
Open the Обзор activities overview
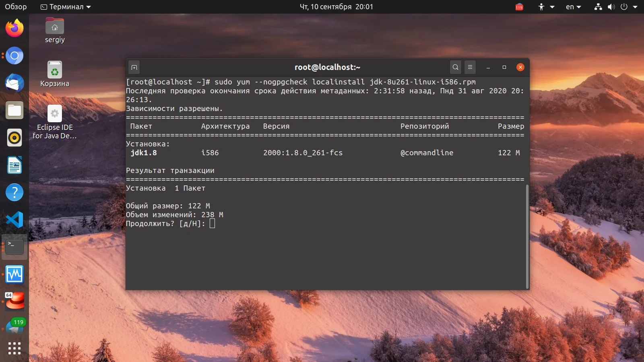(x=16, y=7)
